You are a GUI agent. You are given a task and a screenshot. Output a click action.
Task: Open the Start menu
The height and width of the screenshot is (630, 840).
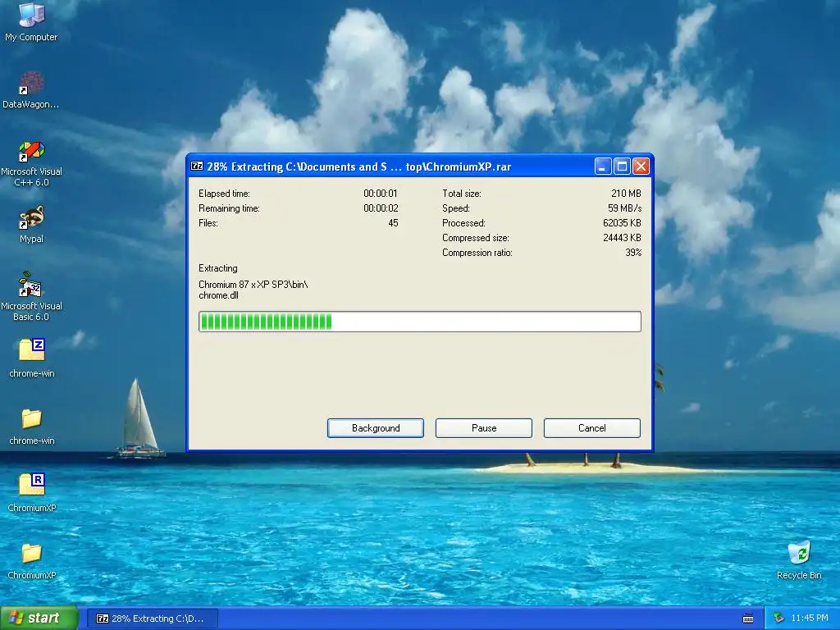click(x=39, y=619)
